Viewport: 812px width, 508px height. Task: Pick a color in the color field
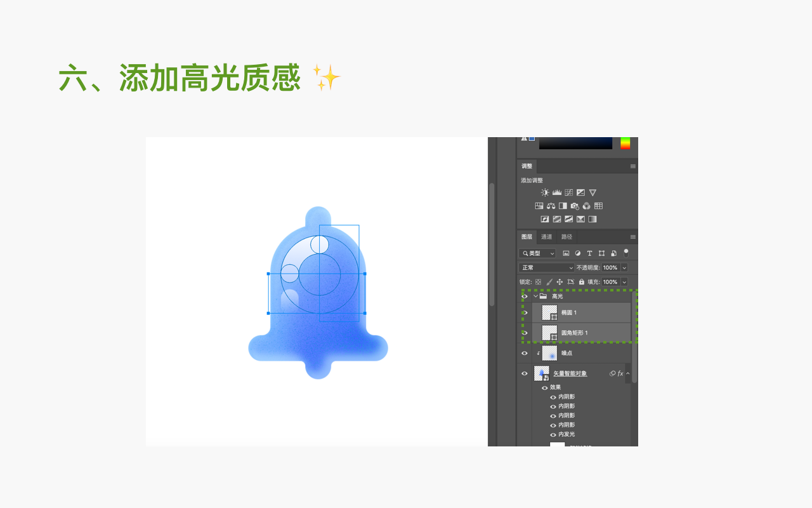[x=575, y=143]
